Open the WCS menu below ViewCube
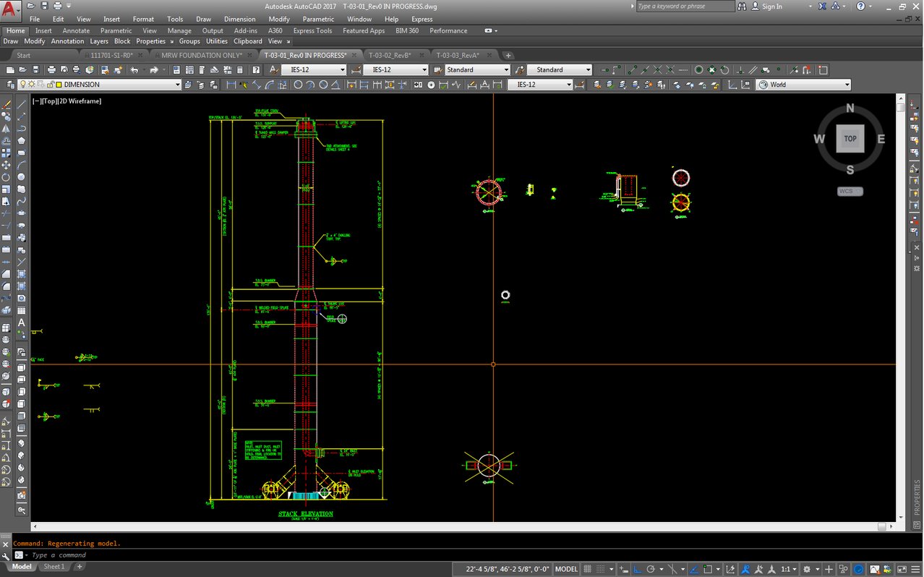924x577 pixels. [850, 192]
